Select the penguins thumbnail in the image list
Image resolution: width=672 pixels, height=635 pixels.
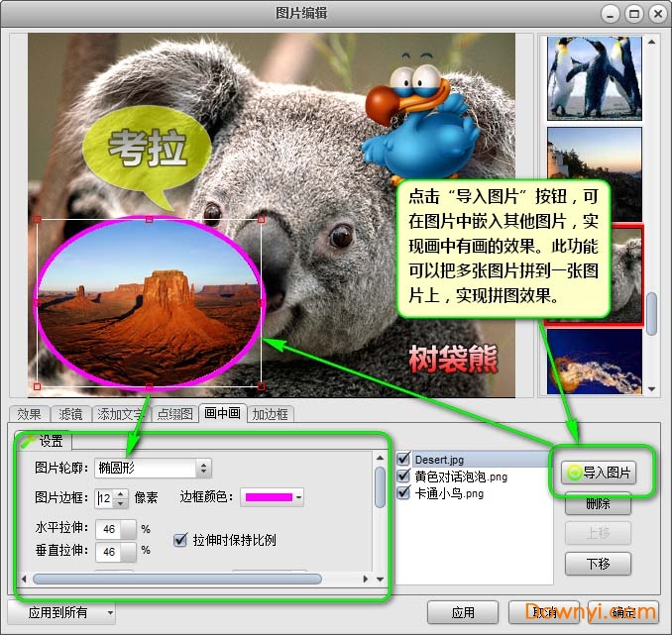tap(594, 77)
